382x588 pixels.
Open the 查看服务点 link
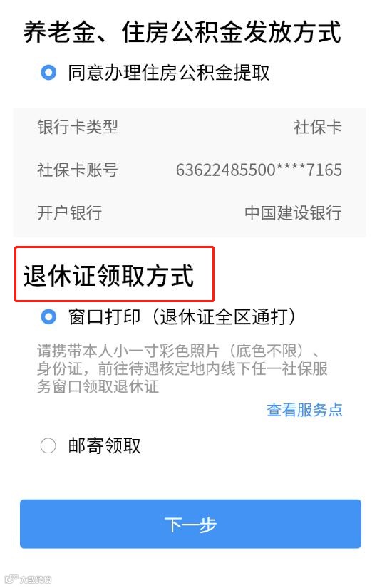[304, 410]
